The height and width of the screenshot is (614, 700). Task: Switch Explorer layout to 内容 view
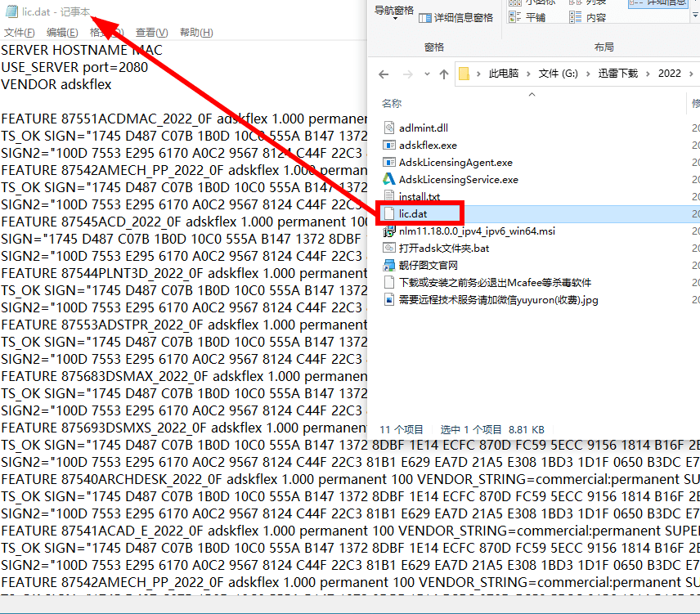(588, 17)
